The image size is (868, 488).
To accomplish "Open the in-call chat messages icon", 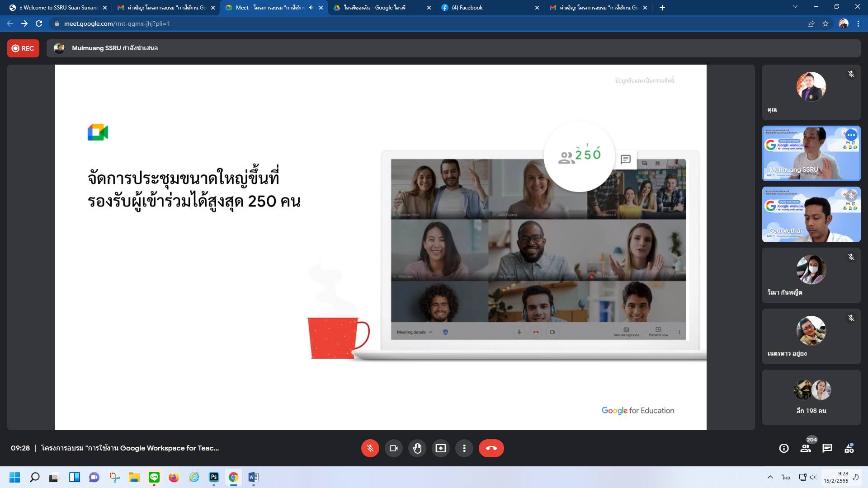I will 827,448.
